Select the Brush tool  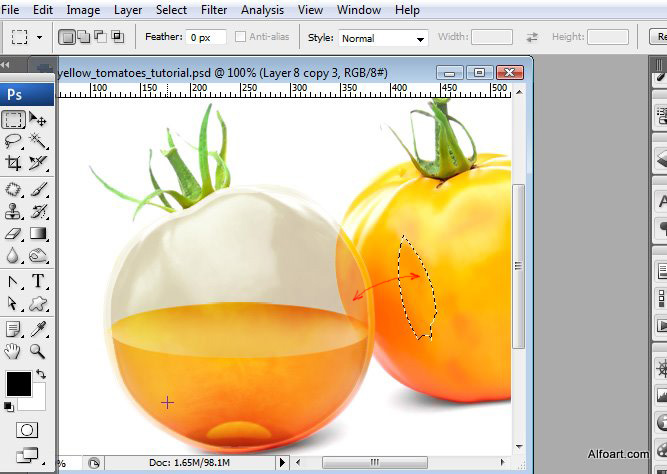click(x=38, y=188)
